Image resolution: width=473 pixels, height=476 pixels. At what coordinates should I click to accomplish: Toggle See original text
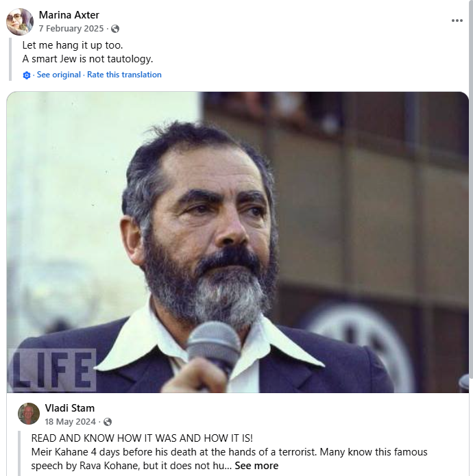click(59, 75)
